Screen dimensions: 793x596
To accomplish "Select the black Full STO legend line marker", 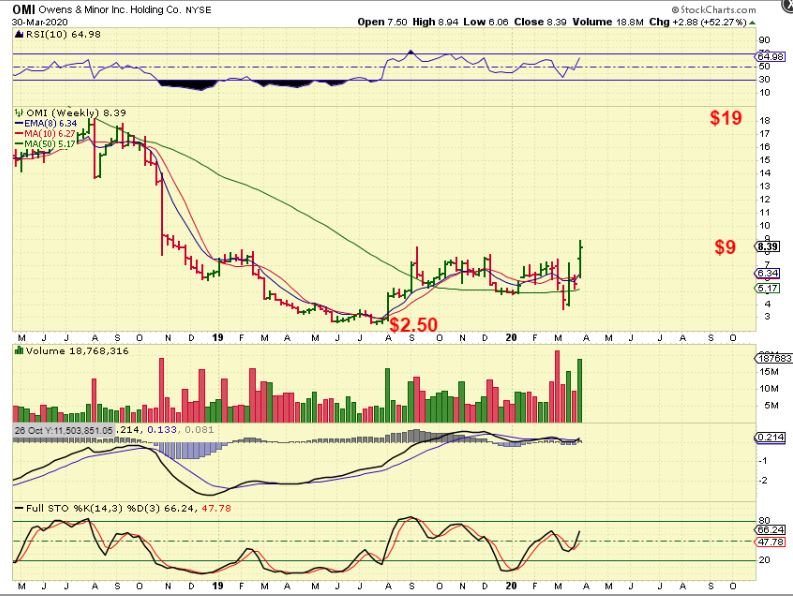I will (19, 508).
